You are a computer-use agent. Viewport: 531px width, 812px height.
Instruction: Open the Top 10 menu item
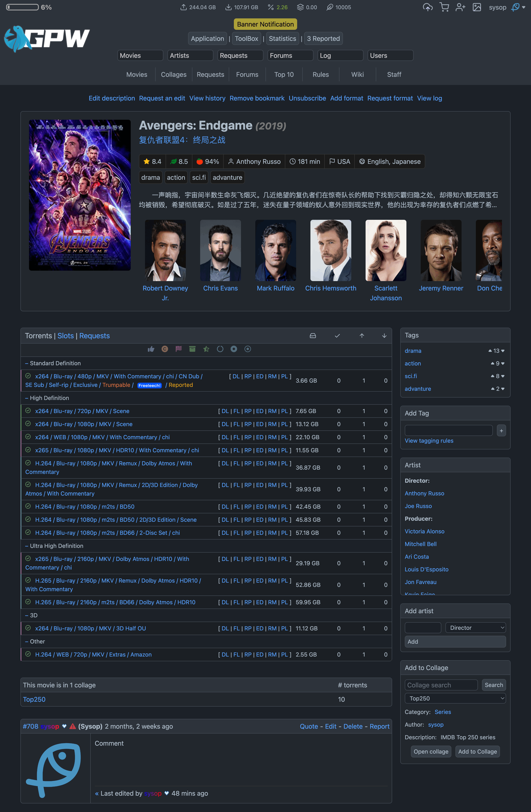point(284,74)
